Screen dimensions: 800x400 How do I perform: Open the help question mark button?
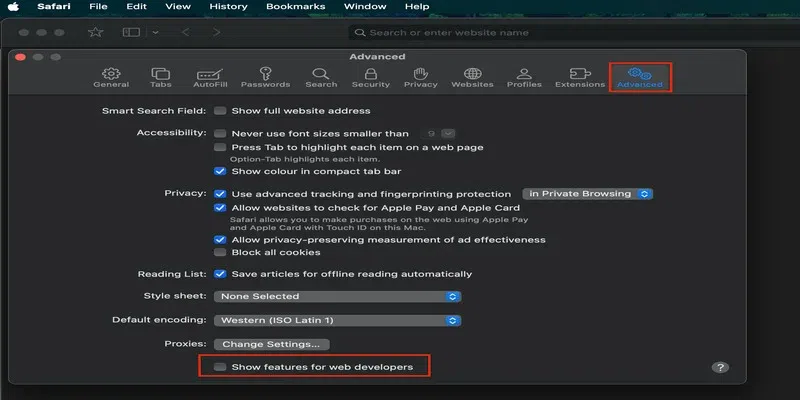coord(720,367)
